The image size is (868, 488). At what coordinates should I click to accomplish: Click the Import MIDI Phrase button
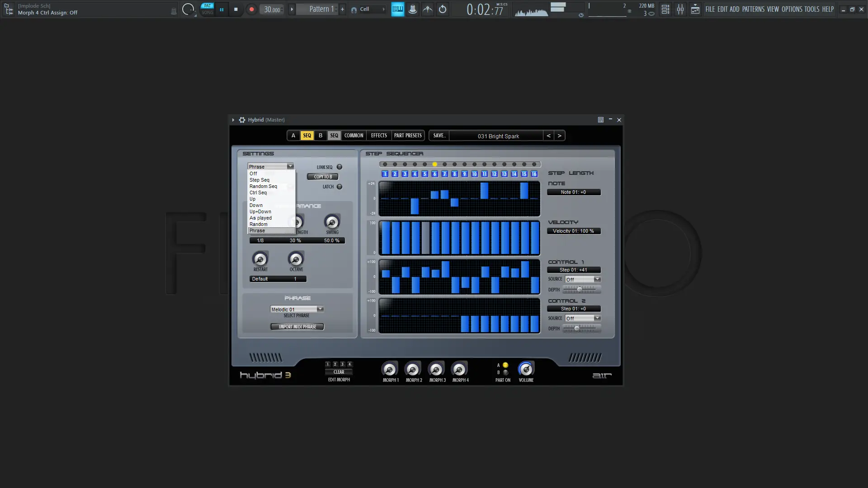(x=297, y=327)
